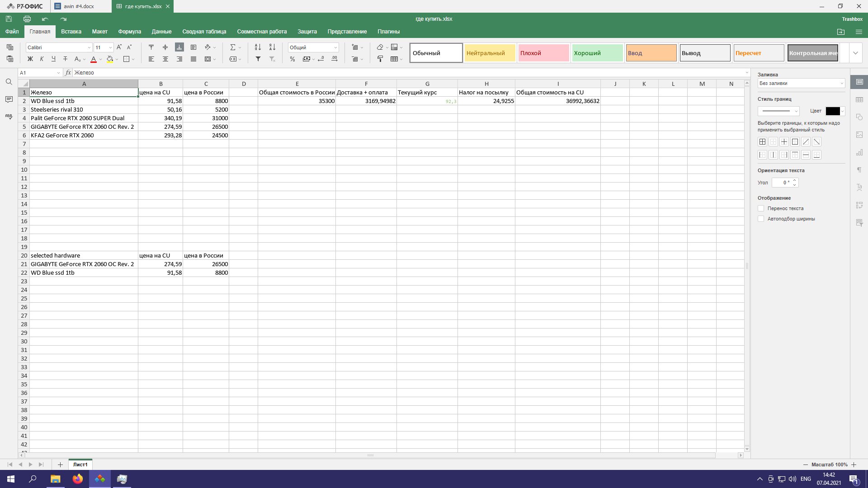Open the font size dropdown

click(110, 47)
